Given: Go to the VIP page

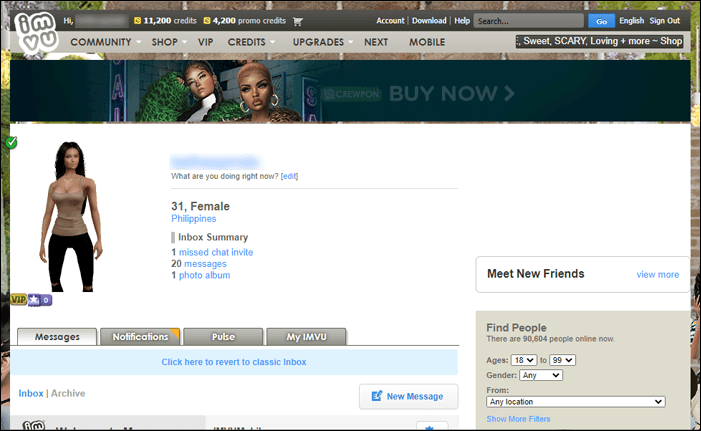Looking at the screenshot, I should click(205, 42).
